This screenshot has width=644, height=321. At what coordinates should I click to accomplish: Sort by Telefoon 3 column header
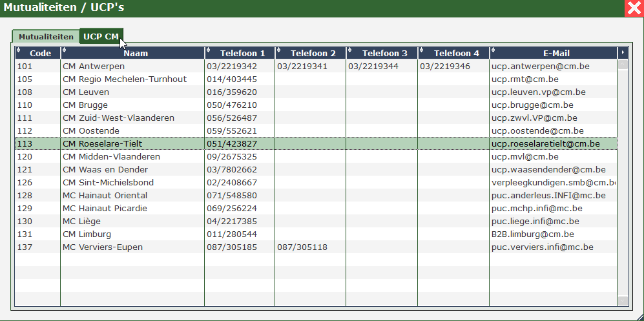click(x=382, y=53)
